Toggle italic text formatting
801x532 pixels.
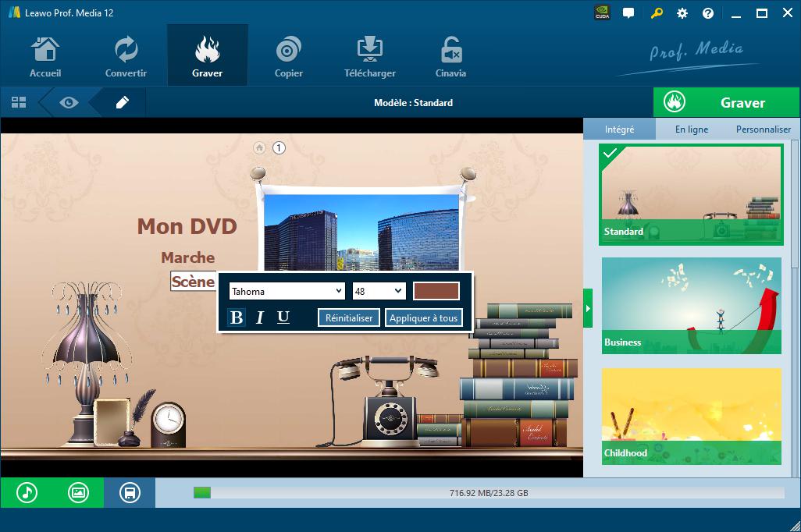259,317
